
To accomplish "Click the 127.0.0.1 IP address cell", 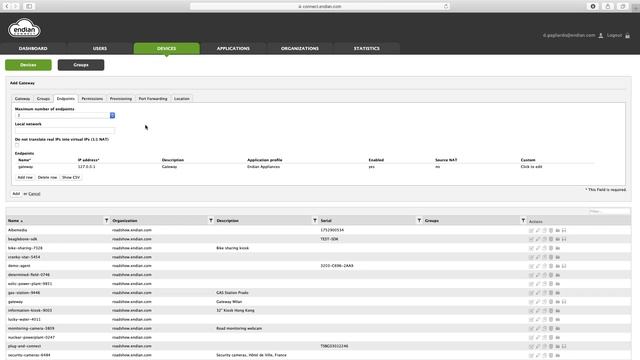I will tap(87, 167).
